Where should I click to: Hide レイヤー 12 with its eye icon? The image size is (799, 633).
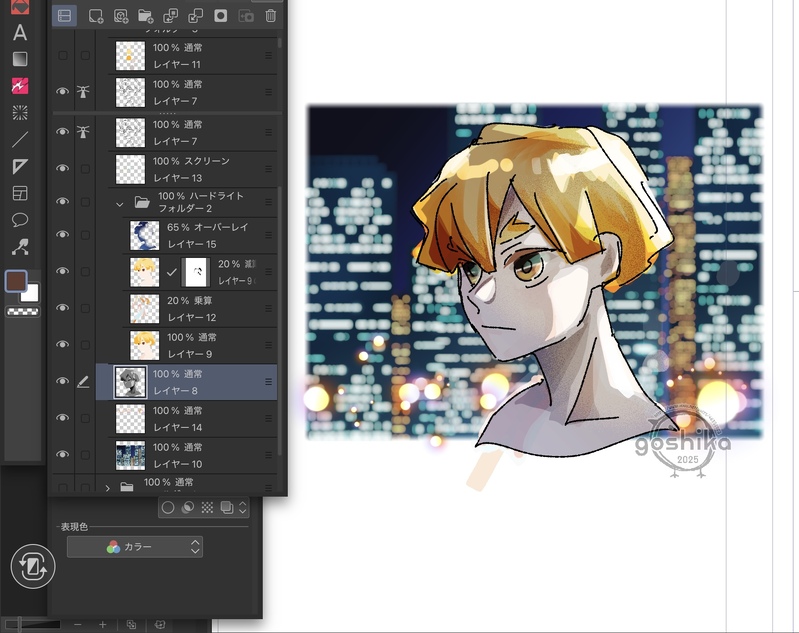pos(63,308)
